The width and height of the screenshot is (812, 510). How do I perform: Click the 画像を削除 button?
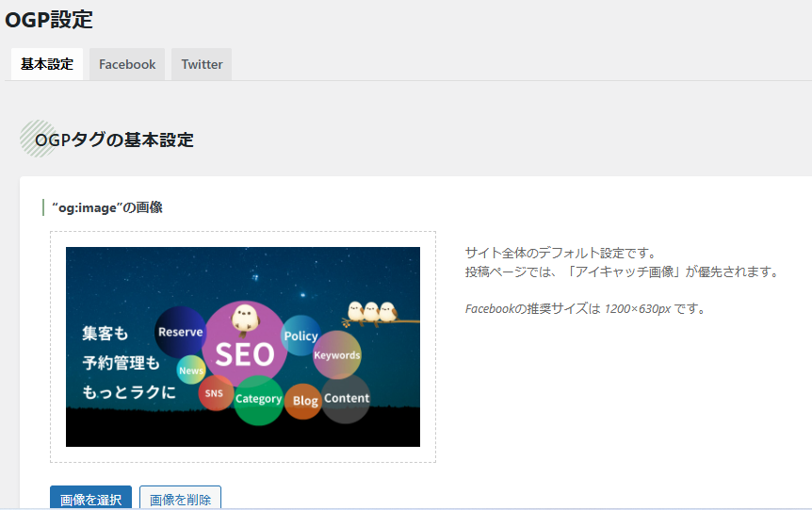pyautogui.click(x=180, y=498)
